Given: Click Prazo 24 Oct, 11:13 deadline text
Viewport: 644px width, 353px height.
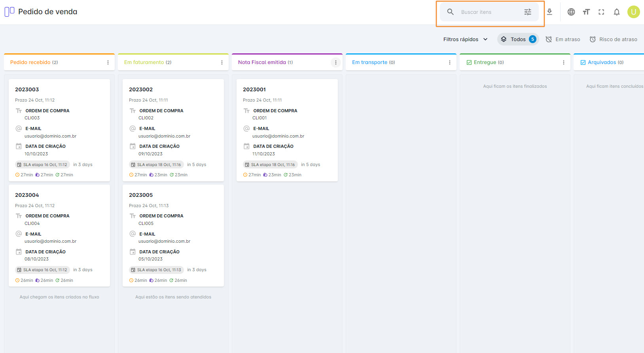Looking at the screenshot, I should click(x=149, y=206).
